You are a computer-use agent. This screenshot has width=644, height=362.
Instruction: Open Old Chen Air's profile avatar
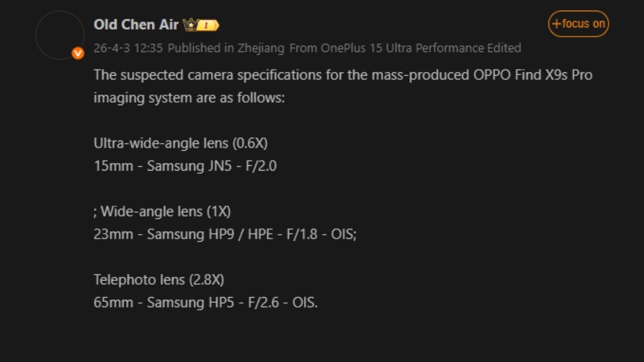(x=59, y=35)
